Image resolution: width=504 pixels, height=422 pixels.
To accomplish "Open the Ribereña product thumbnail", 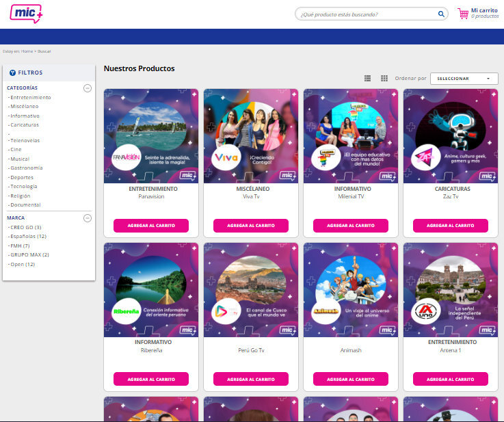I will click(x=151, y=290).
